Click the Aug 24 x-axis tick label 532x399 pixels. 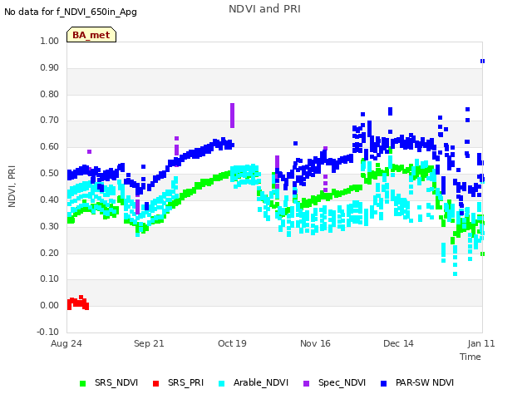(x=66, y=343)
